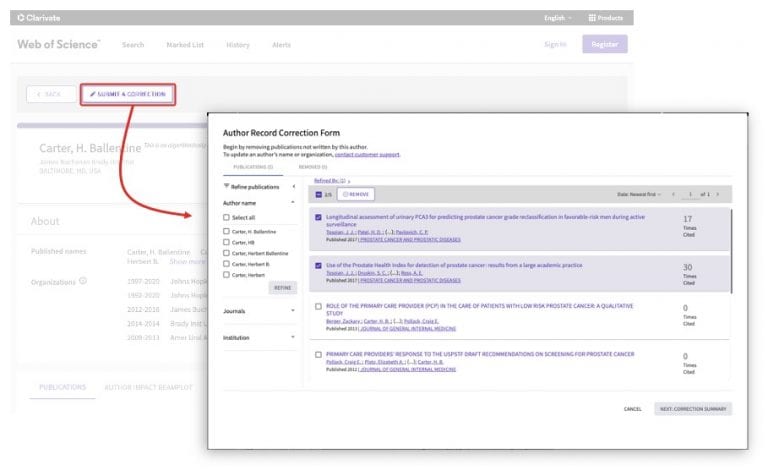Open the Products grid icon
Screen dimensions: 768x471
click(x=592, y=18)
